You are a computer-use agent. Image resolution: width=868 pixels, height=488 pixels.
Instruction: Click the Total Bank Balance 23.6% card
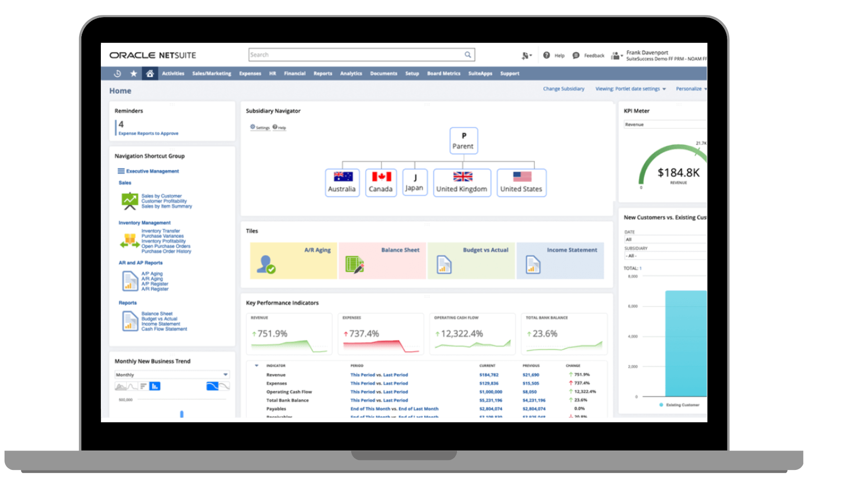pyautogui.click(x=564, y=334)
